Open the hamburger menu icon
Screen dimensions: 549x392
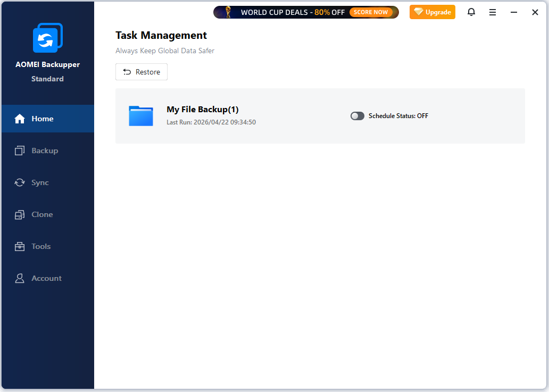pos(492,12)
